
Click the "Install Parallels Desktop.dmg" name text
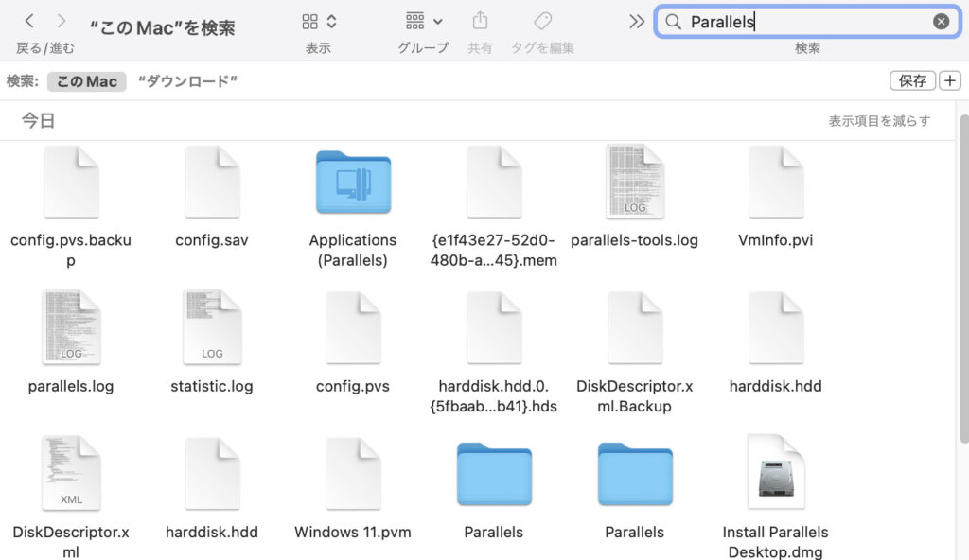pyautogui.click(x=776, y=542)
